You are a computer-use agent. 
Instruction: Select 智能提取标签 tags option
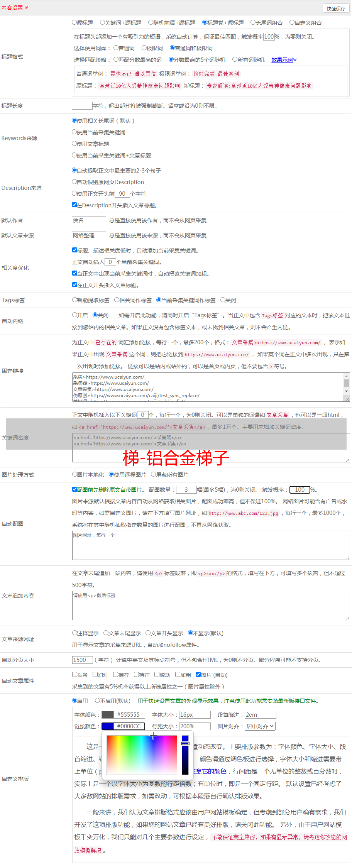coord(74,300)
